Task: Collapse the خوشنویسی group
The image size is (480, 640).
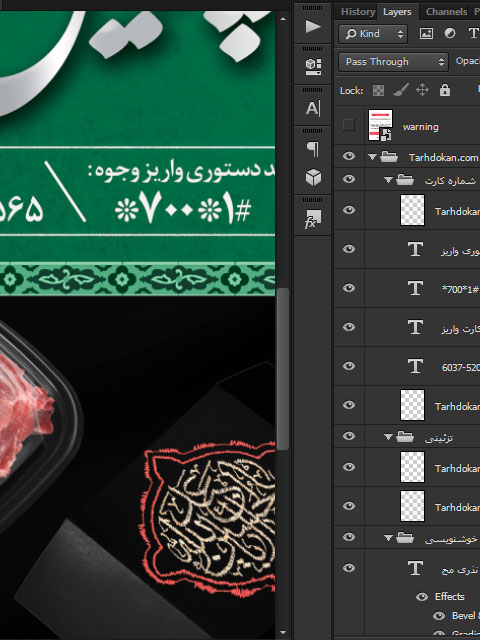Action: click(x=388, y=538)
